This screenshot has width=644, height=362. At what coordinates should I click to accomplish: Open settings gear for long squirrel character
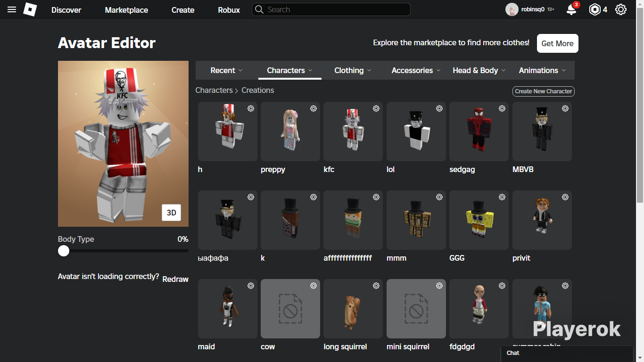point(376,286)
